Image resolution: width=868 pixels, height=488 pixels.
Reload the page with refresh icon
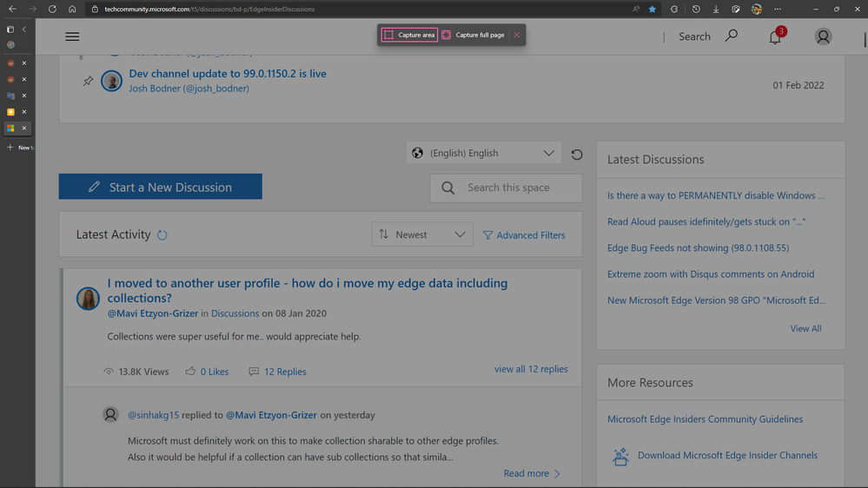point(52,9)
